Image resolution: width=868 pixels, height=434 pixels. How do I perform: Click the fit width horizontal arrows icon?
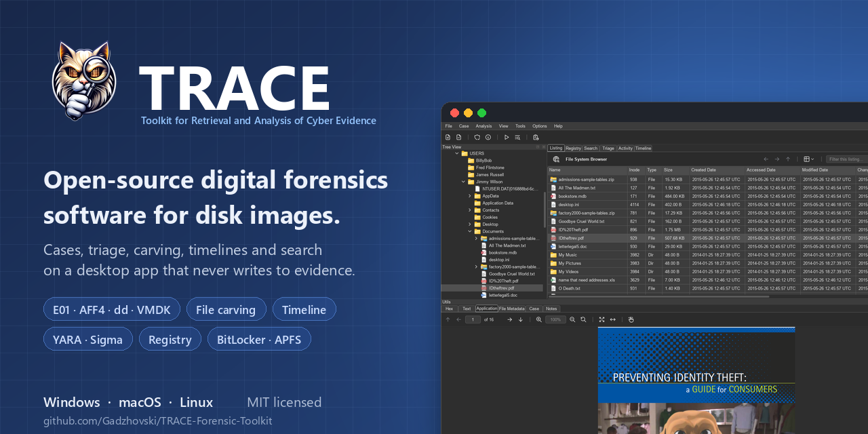(x=613, y=319)
